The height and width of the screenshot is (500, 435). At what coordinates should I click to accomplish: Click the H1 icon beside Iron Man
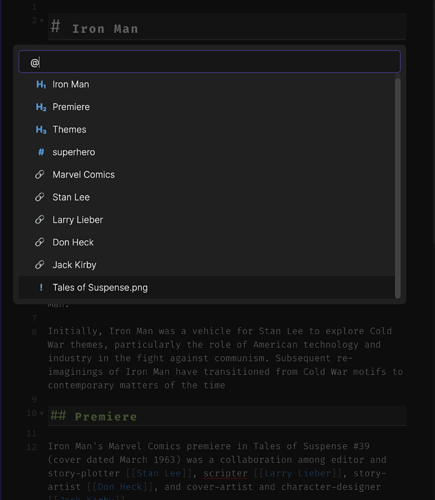click(x=41, y=85)
